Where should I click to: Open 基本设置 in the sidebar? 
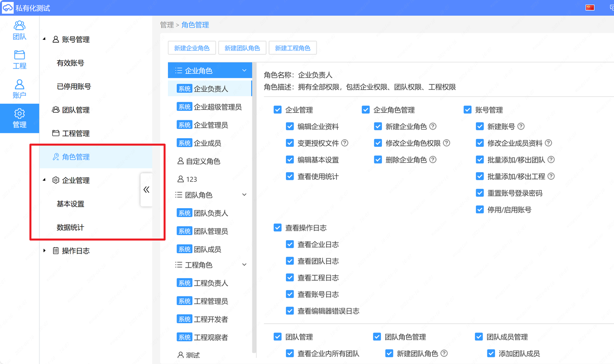pyautogui.click(x=71, y=204)
